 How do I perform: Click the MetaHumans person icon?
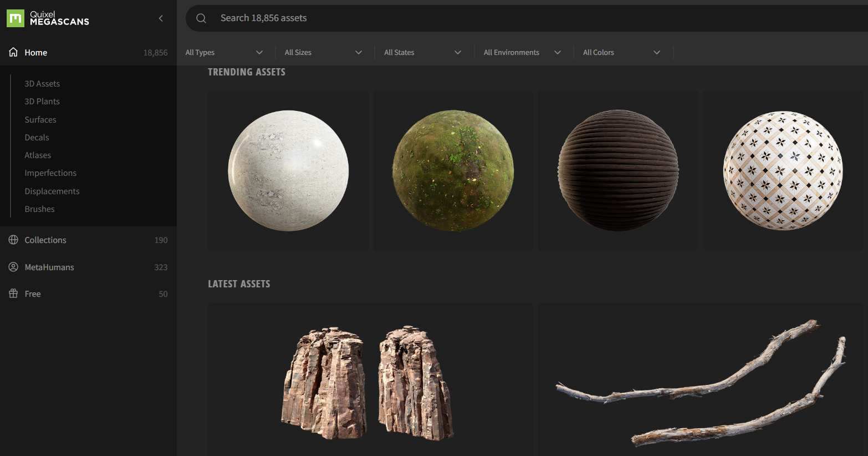point(13,267)
